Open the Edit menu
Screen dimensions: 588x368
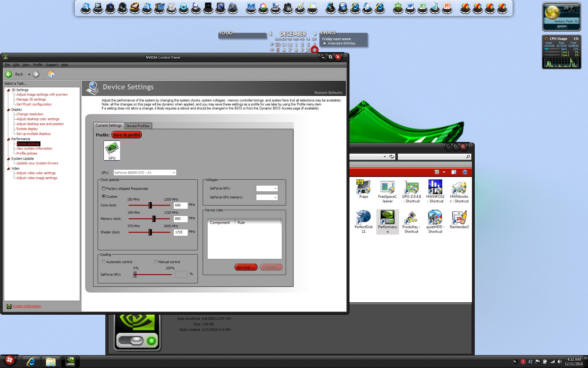pos(16,65)
